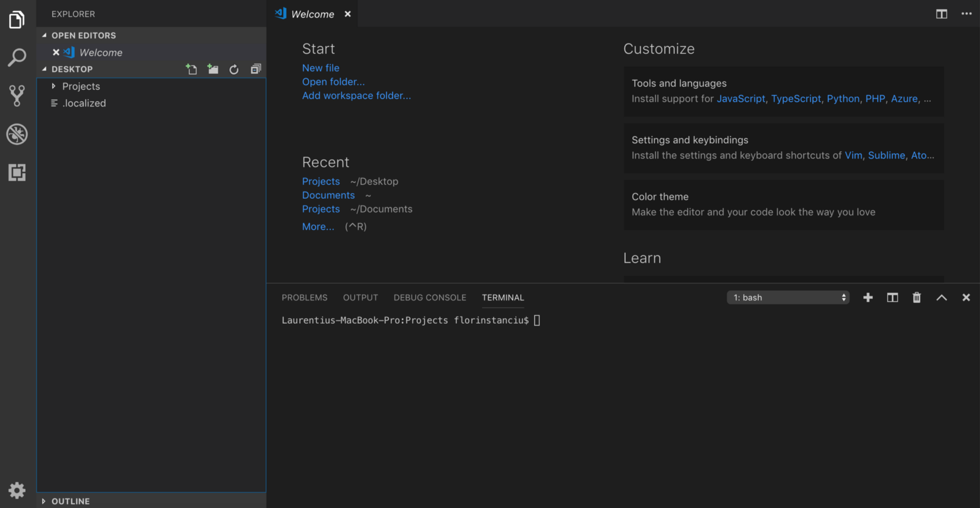Split the terminal pane
The height and width of the screenshot is (508, 980).
[x=892, y=297]
